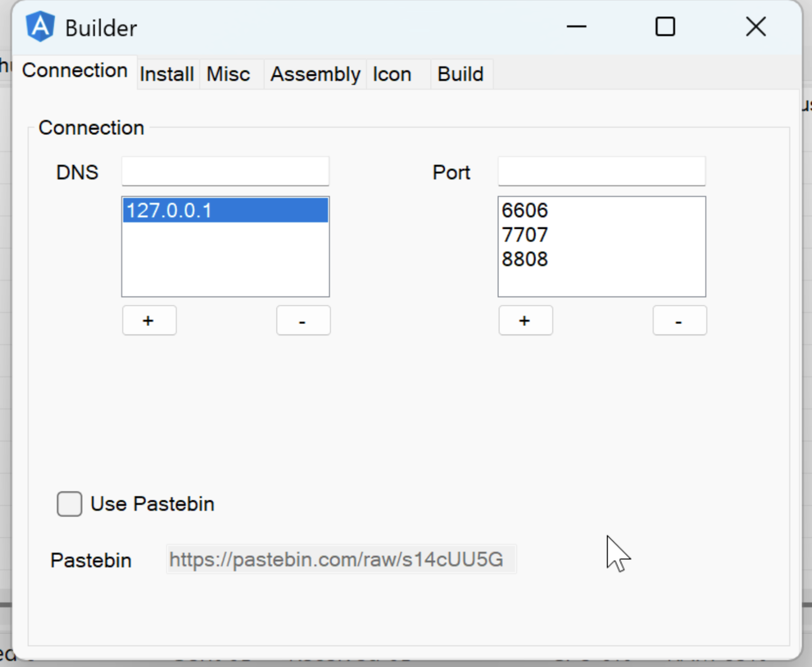The image size is (812, 667).
Task: Select the Assembly tab
Action: 314,74
